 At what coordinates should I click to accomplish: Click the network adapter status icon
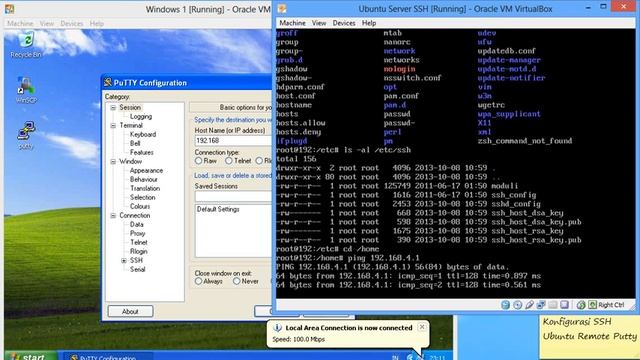pos(541,305)
